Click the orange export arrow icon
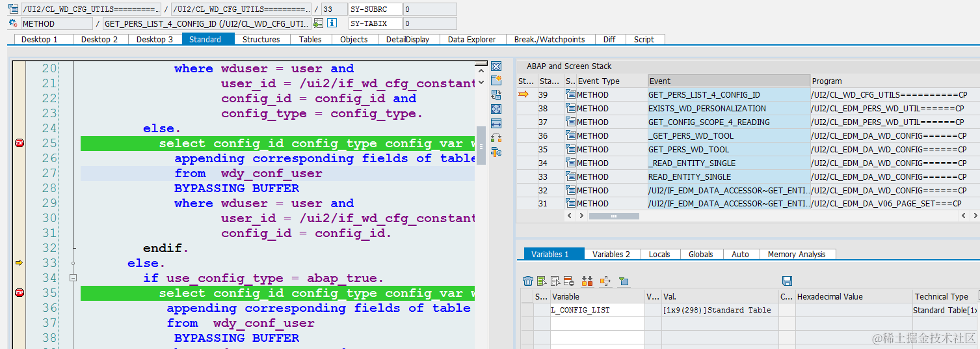 tap(605, 281)
